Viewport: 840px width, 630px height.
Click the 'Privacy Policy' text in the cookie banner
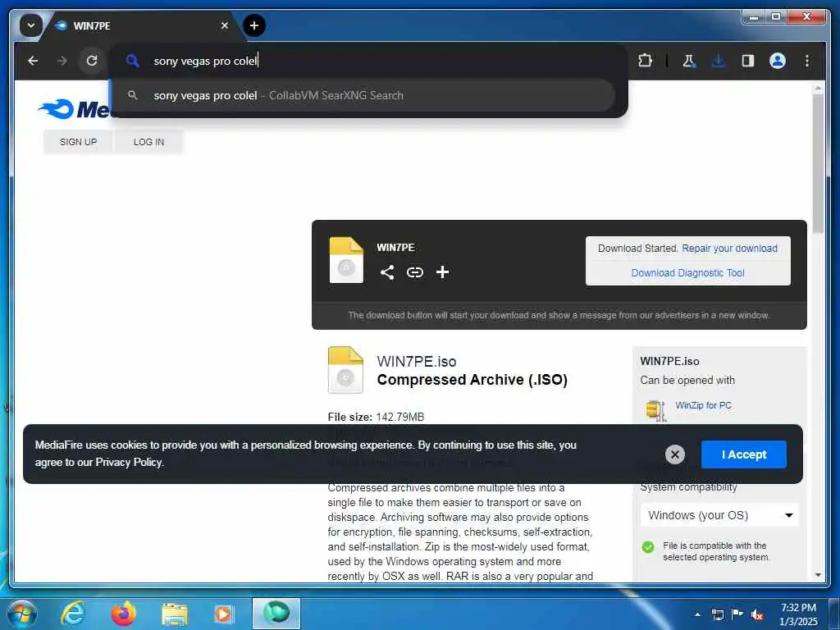tap(129, 462)
